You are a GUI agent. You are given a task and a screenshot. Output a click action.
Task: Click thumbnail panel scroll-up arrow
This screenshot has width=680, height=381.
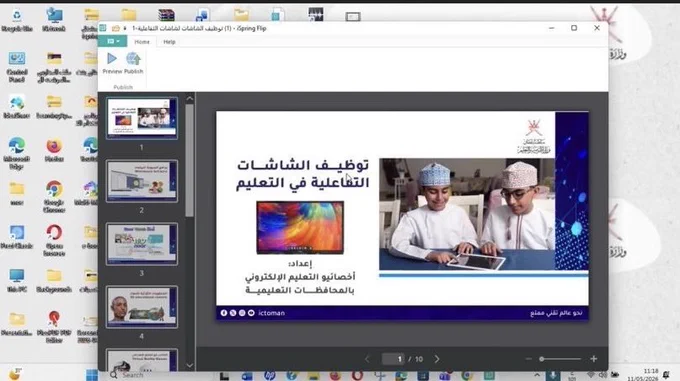pyautogui.click(x=190, y=99)
